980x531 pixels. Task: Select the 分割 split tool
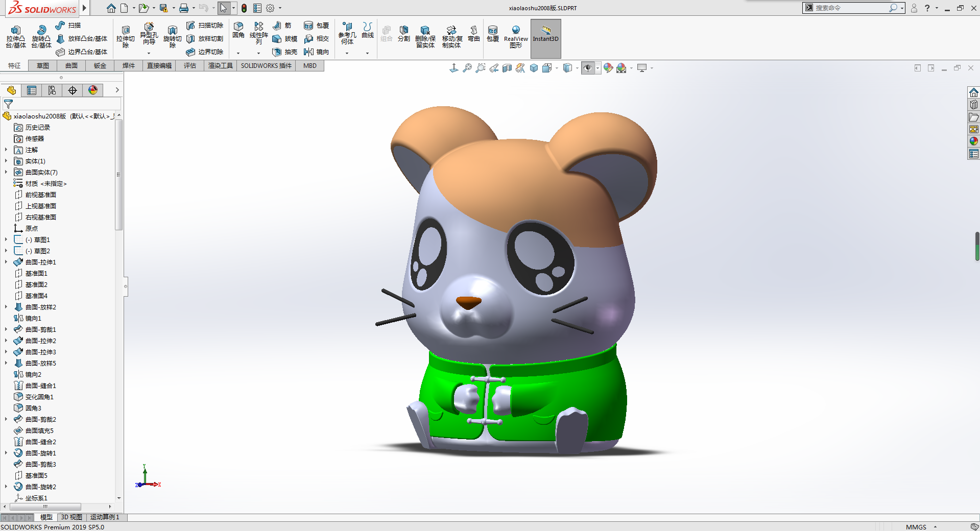click(404, 34)
